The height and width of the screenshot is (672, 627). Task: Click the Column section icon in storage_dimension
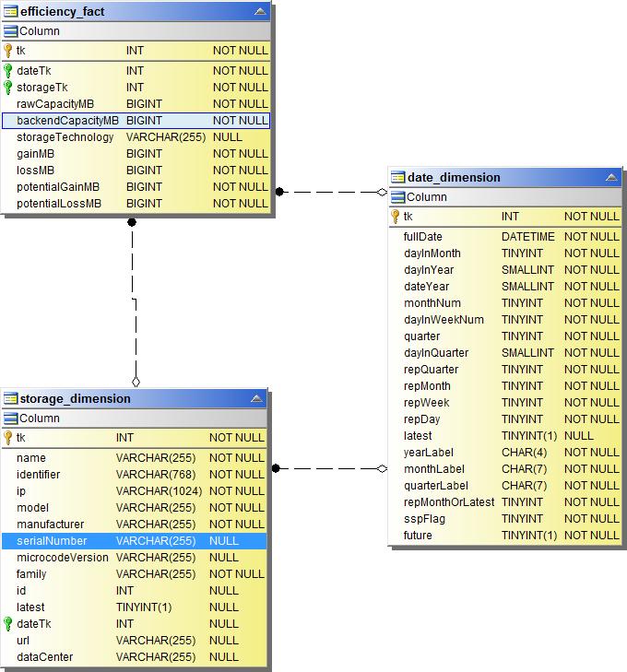[10, 419]
